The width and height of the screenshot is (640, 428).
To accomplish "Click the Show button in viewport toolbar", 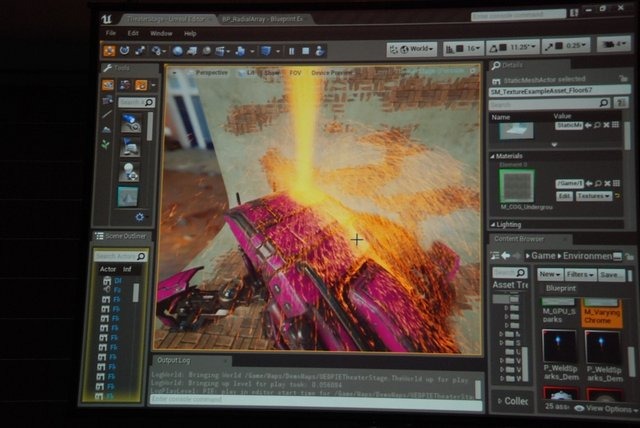I will pos(272,73).
